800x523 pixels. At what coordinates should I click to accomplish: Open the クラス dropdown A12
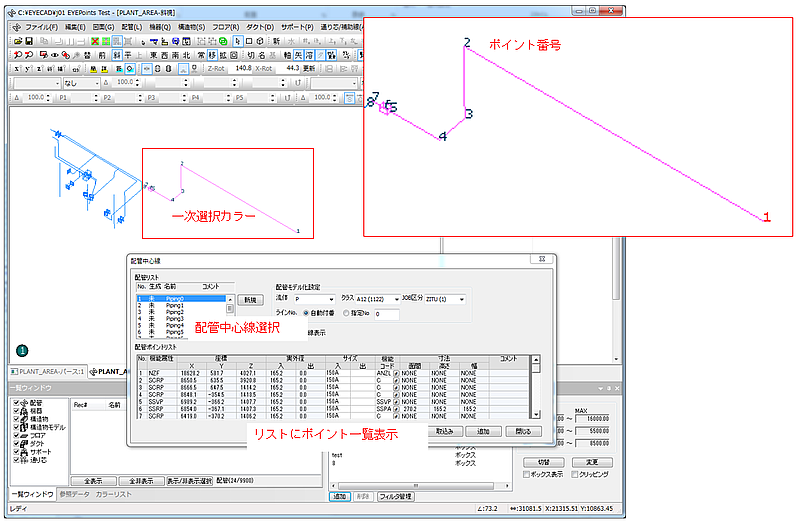[378, 300]
